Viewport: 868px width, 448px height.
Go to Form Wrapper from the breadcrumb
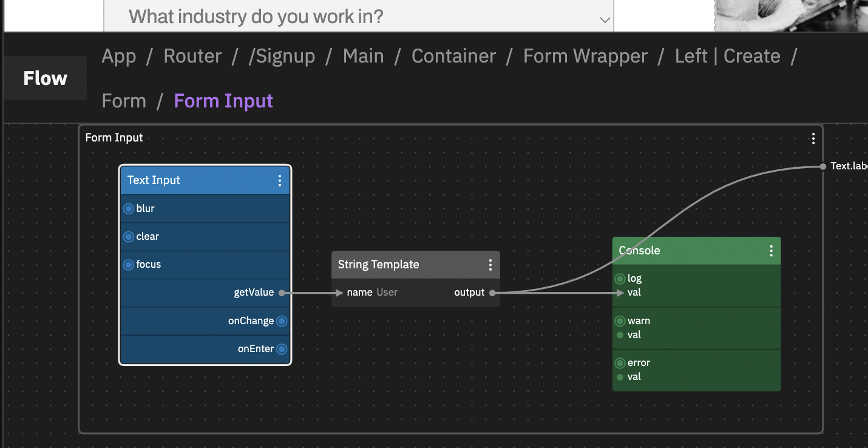click(585, 56)
